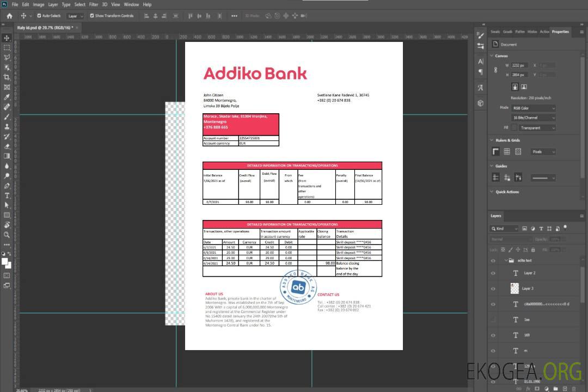588x392 pixels.
Task: Open the Window menu
Action: [131, 4]
